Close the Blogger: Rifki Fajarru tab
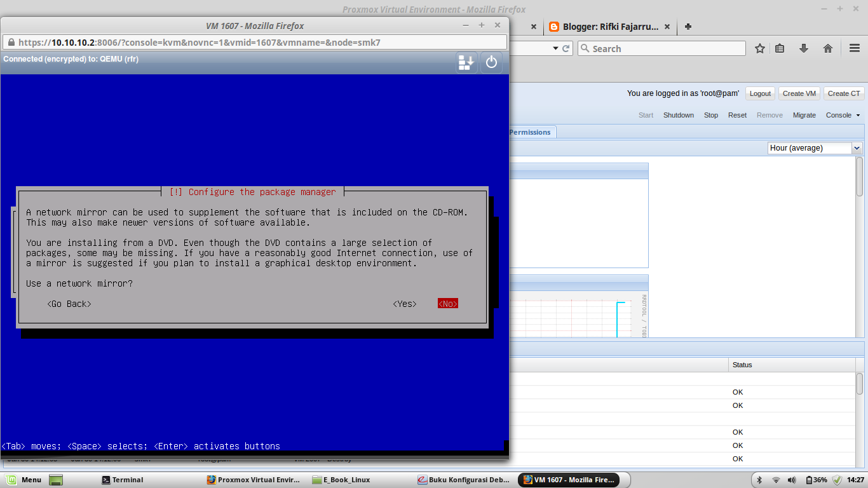Image resolution: width=868 pixels, height=488 pixels. coord(667,27)
